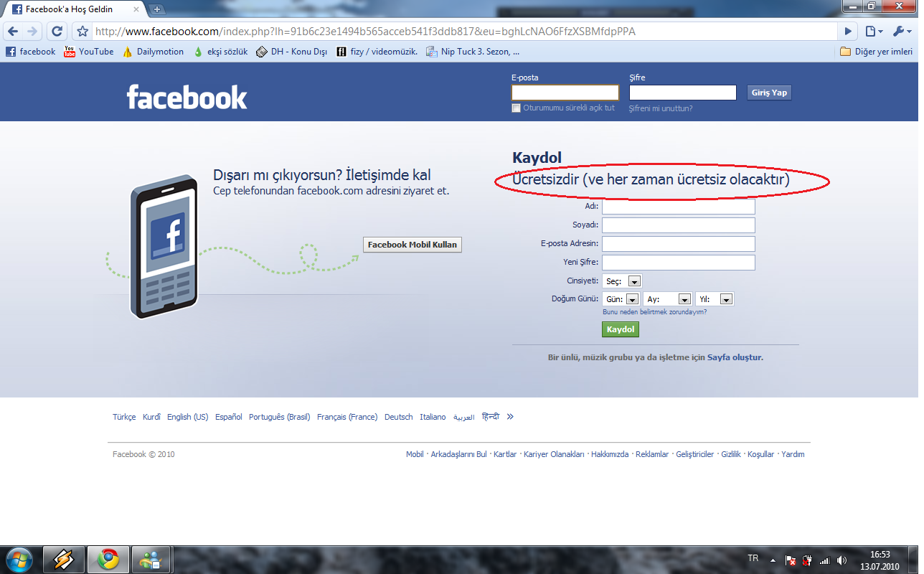Click the volume speaker tray icon
Viewport: 924px width, 574px height.
pyautogui.click(x=841, y=560)
